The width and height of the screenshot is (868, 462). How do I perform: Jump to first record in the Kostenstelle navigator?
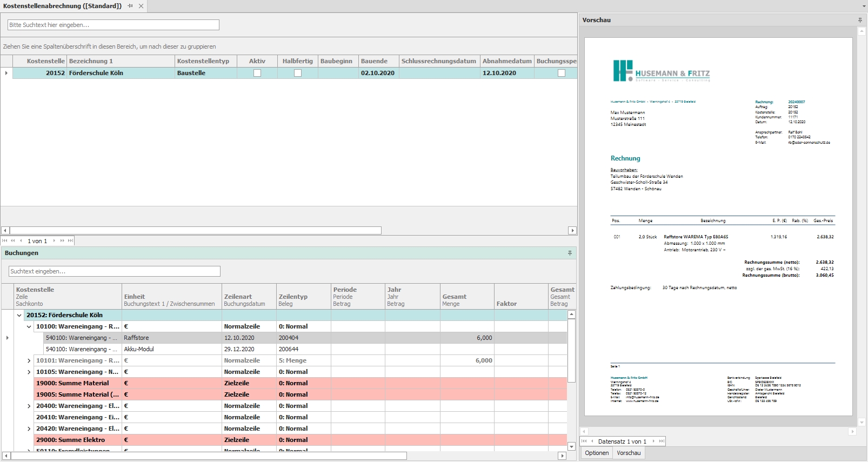tap(5, 240)
